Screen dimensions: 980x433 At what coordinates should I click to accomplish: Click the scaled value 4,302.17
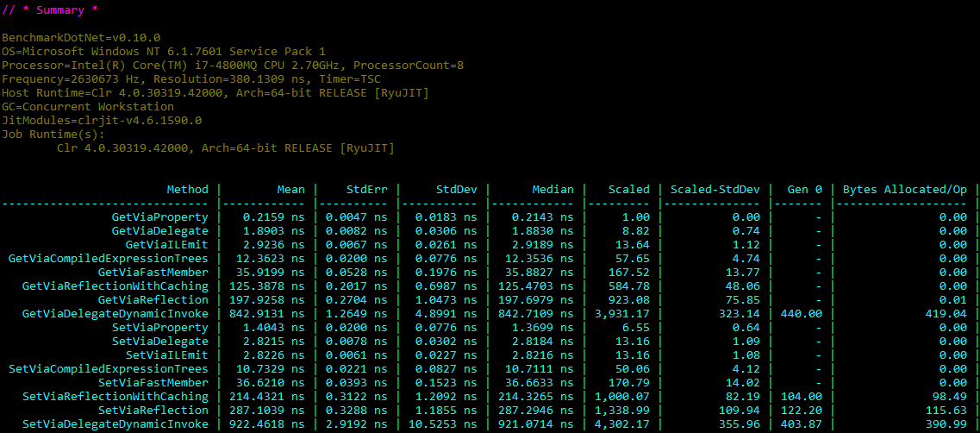(622, 423)
